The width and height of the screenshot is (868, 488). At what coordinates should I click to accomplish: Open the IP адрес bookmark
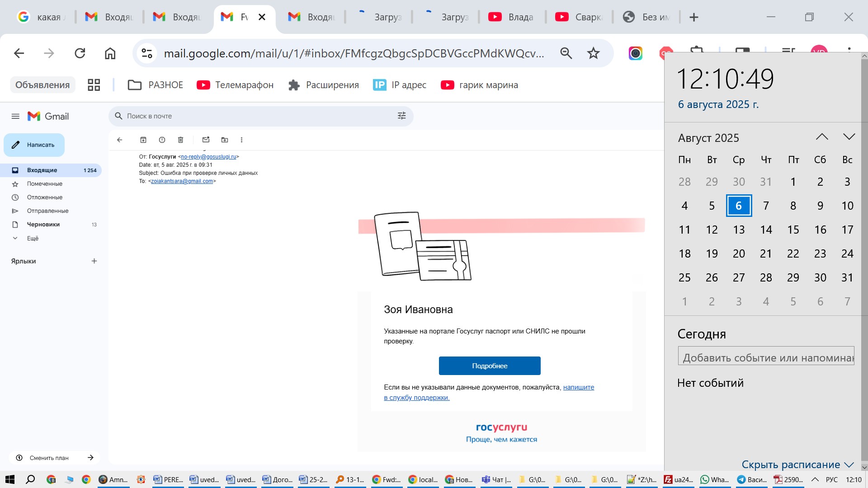400,85
